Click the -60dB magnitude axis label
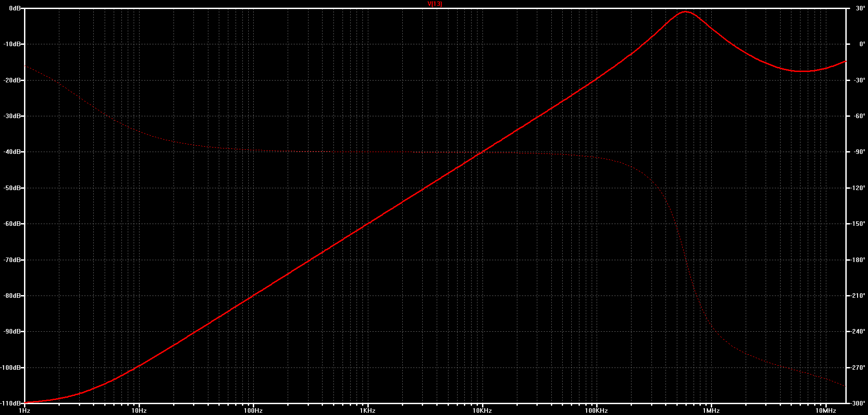Image resolution: width=868 pixels, height=415 pixels. click(13, 224)
